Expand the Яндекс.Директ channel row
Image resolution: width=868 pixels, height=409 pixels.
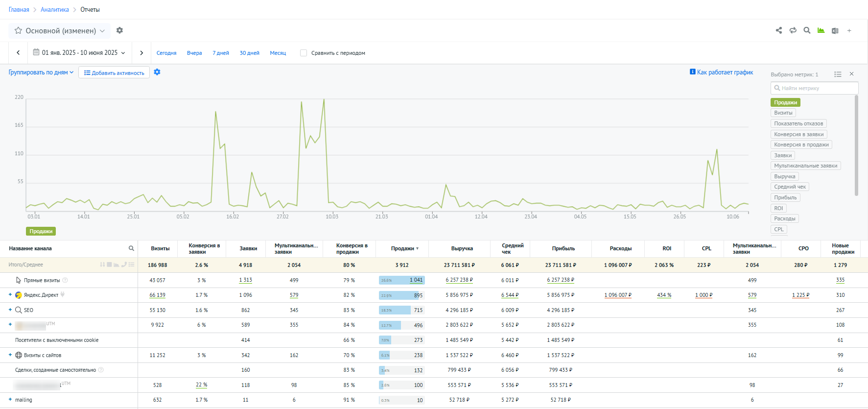click(x=10, y=295)
